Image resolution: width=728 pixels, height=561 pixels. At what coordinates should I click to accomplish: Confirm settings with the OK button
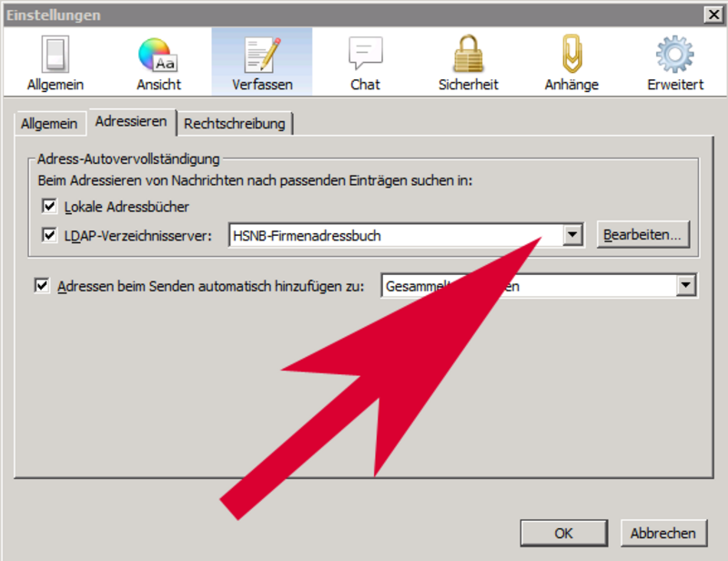[x=563, y=533]
